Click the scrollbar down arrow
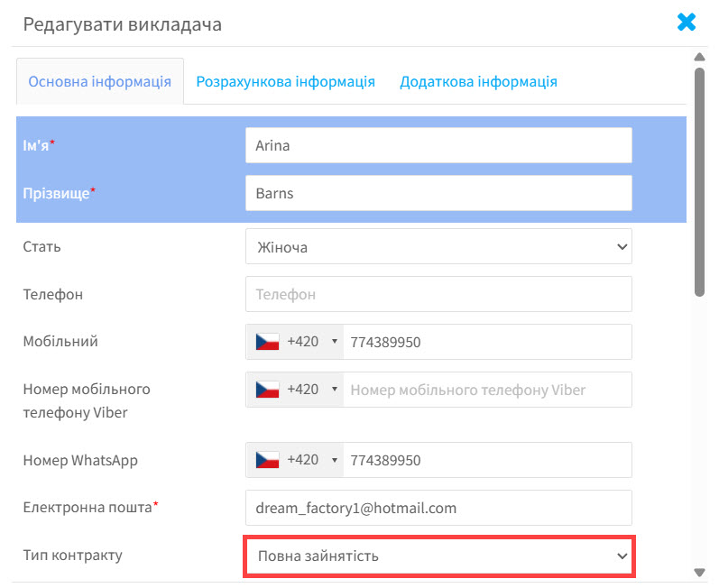The width and height of the screenshot is (719, 588). (x=699, y=572)
